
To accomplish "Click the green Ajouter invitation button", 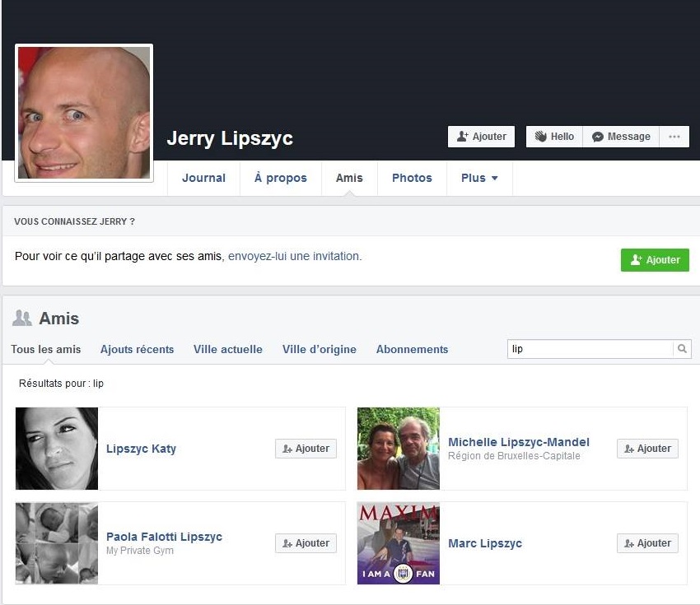I will pyautogui.click(x=655, y=260).
